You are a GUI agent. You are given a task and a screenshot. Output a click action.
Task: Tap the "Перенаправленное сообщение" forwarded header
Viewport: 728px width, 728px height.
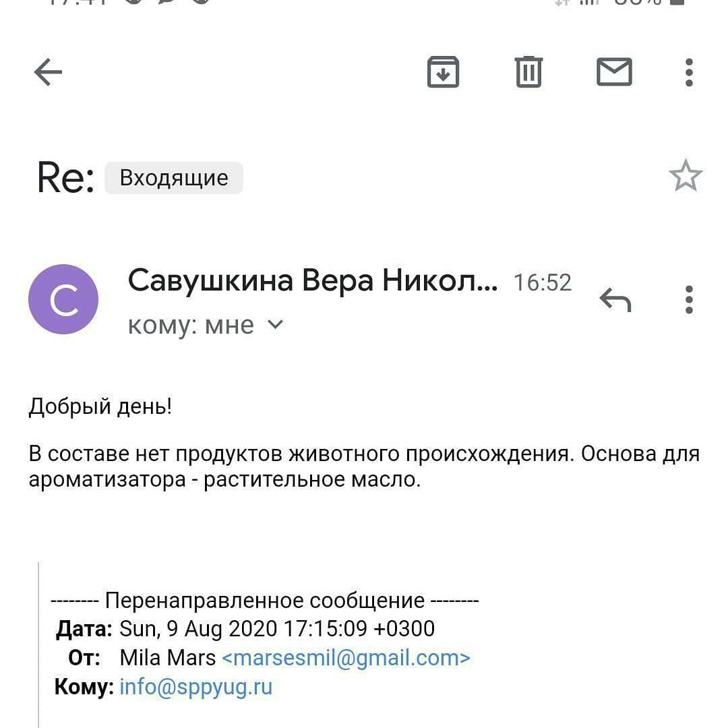click(265, 600)
